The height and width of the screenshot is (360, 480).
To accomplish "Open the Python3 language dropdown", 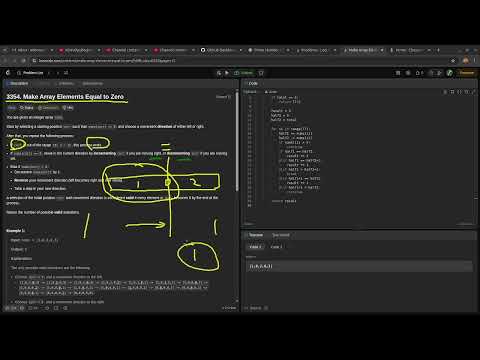I will [x=251, y=92].
